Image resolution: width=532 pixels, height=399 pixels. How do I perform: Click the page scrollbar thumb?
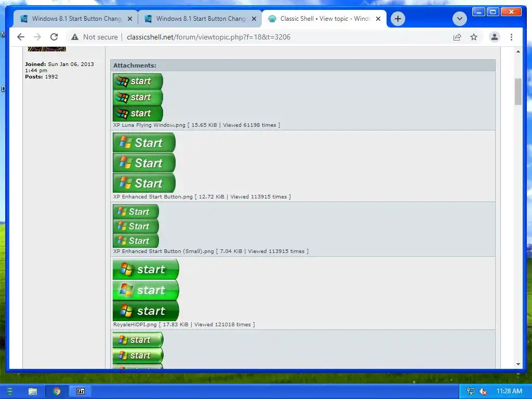[518, 91]
